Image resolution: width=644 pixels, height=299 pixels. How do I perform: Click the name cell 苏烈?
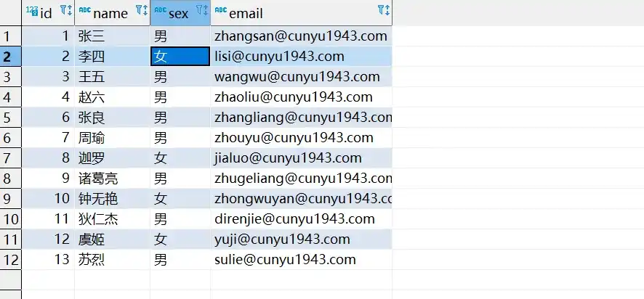(x=112, y=259)
